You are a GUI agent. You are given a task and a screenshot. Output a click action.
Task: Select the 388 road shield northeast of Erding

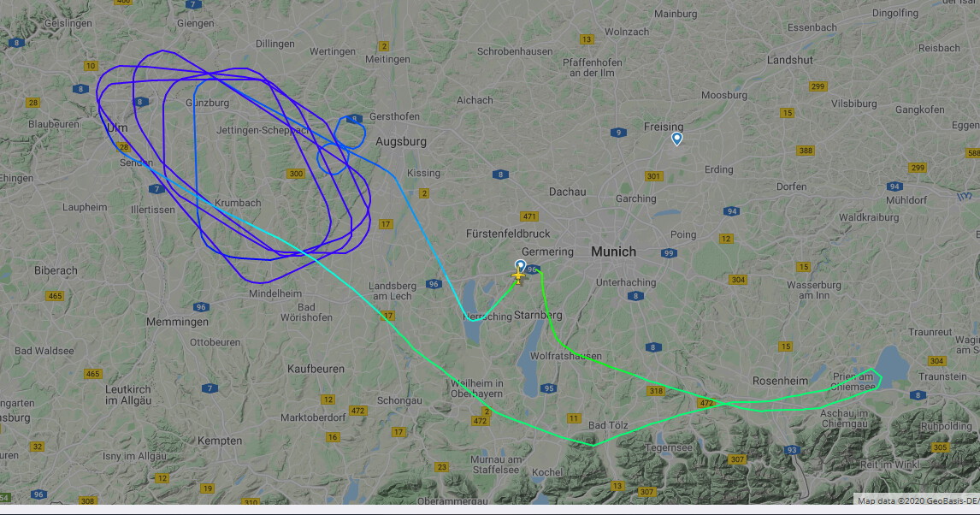click(806, 150)
